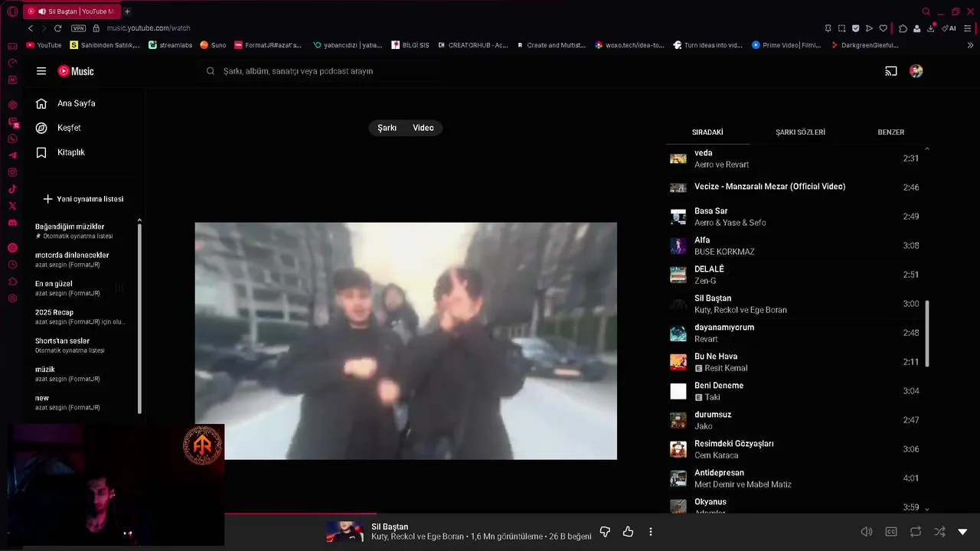Click the Sil Baştan thumbnail in player bar
Image resolution: width=980 pixels, height=551 pixels.
345,532
